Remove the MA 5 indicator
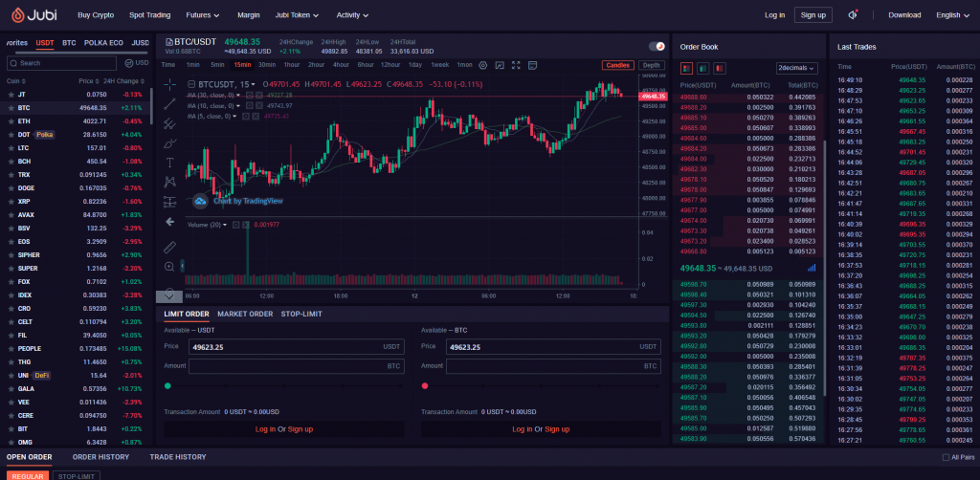This screenshot has height=480, width=980. (x=256, y=116)
